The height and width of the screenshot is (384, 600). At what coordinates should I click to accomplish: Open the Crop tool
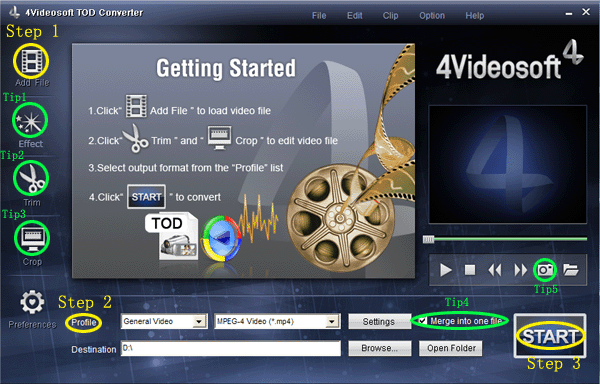click(x=32, y=239)
